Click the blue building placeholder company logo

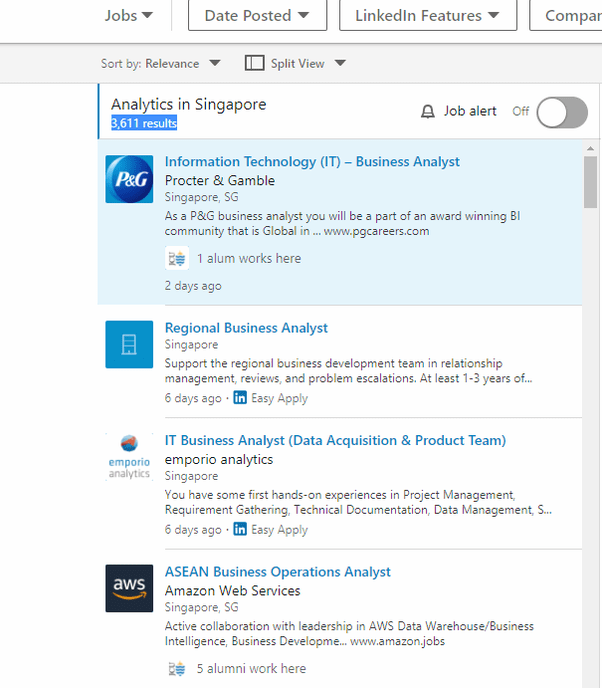point(129,345)
